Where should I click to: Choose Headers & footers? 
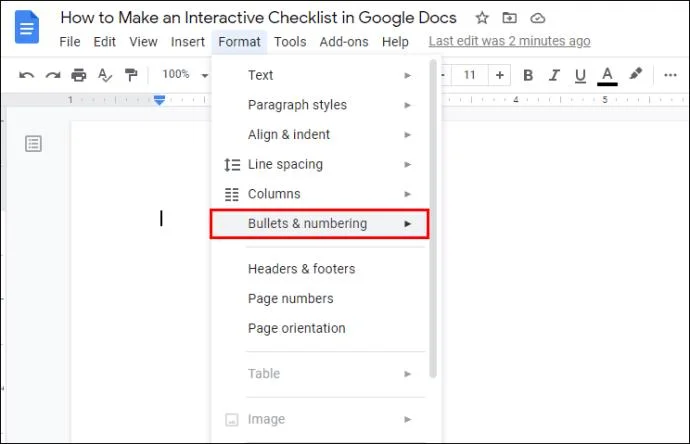(320, 269)
